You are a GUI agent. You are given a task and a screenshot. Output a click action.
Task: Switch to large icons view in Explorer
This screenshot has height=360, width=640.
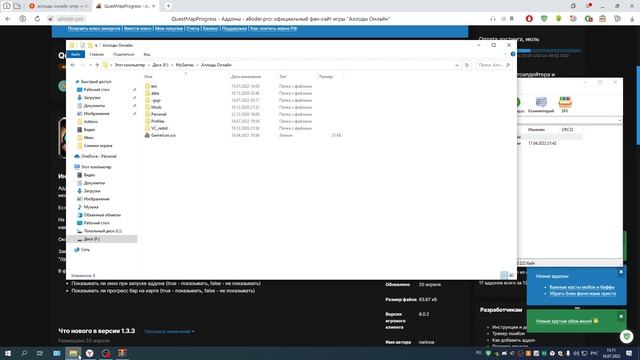(x=511, y=275)
